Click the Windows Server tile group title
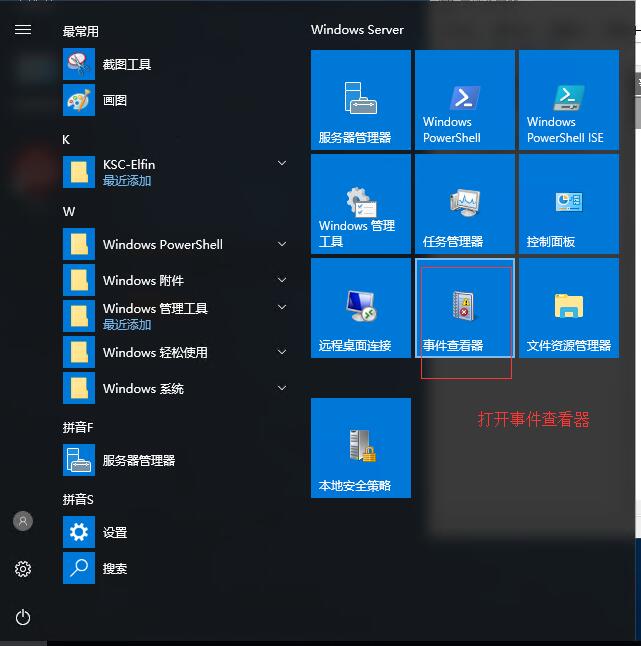641x646 pixels. (x=357, y=30)
